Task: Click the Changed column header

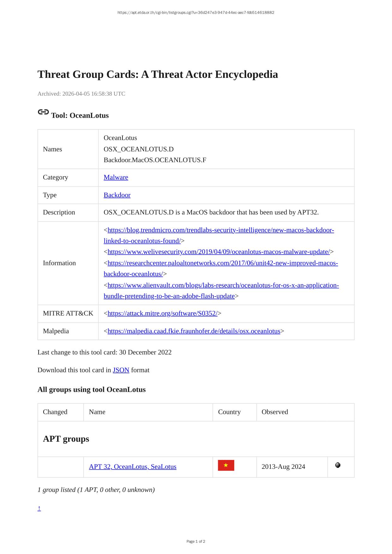Action: (x=55, y=412)
